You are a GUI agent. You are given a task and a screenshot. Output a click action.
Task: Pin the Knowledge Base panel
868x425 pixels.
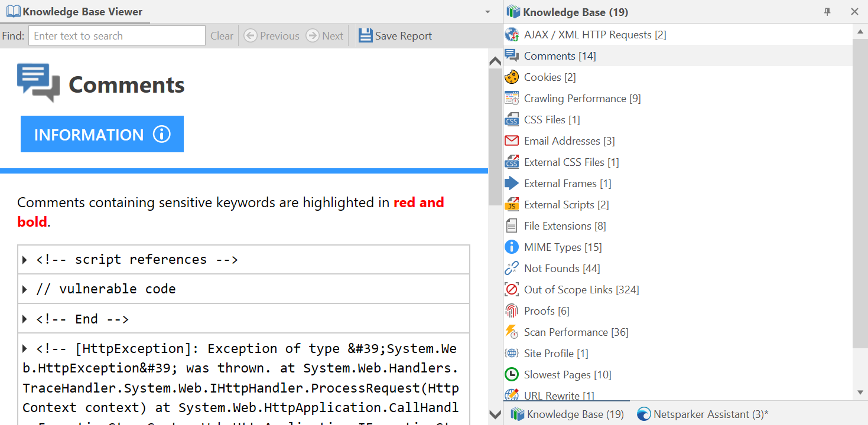coord(827,11)
